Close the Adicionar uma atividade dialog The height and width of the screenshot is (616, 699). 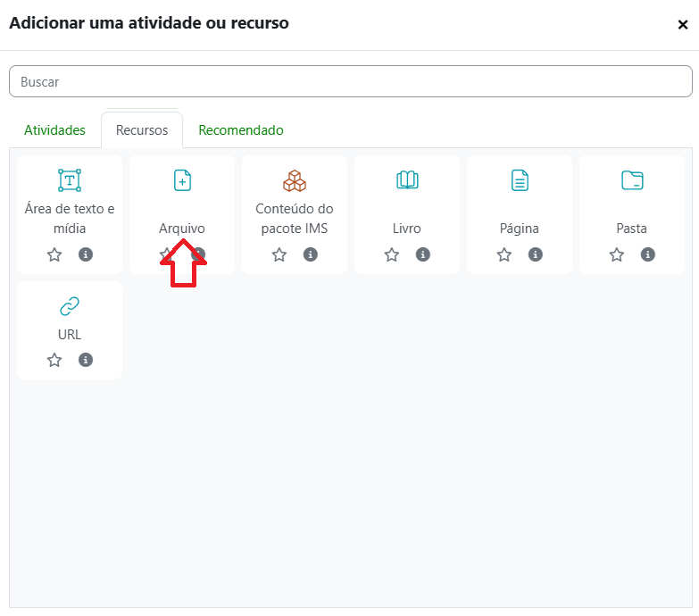[683, 25]
